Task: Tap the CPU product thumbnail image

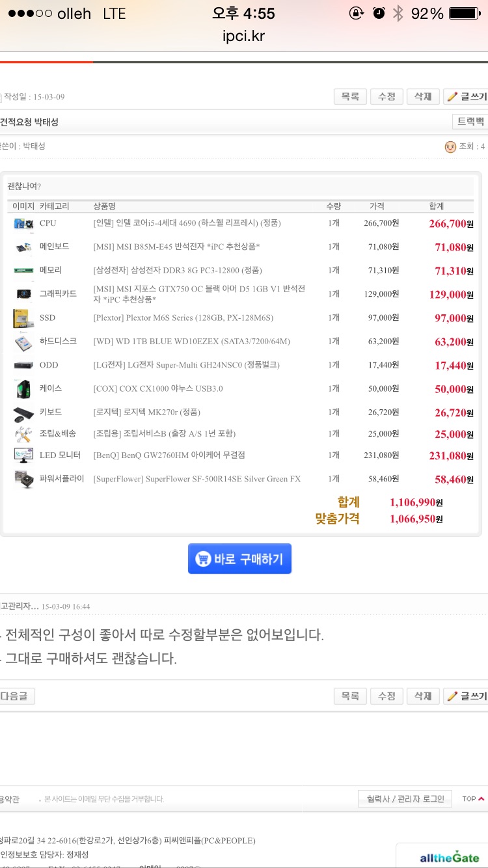Action: 23,223
